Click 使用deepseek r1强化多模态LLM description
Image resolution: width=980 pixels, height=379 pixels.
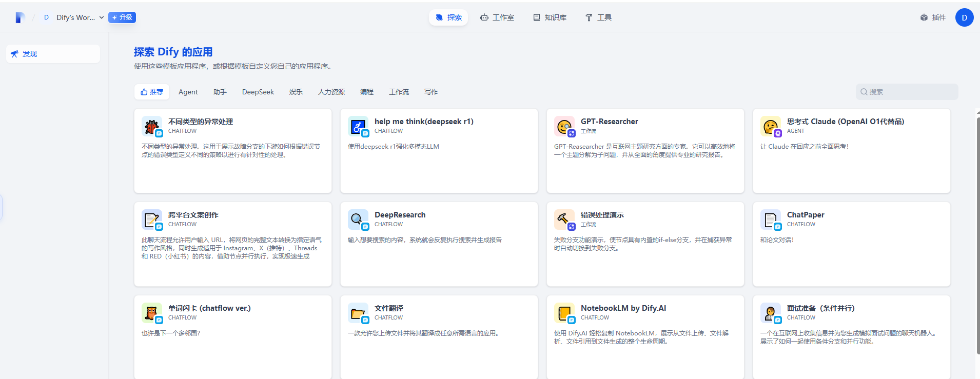pos(394,147)
